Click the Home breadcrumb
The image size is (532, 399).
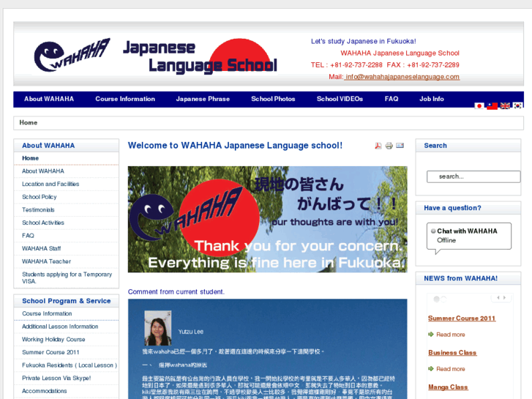pos(29,122)
